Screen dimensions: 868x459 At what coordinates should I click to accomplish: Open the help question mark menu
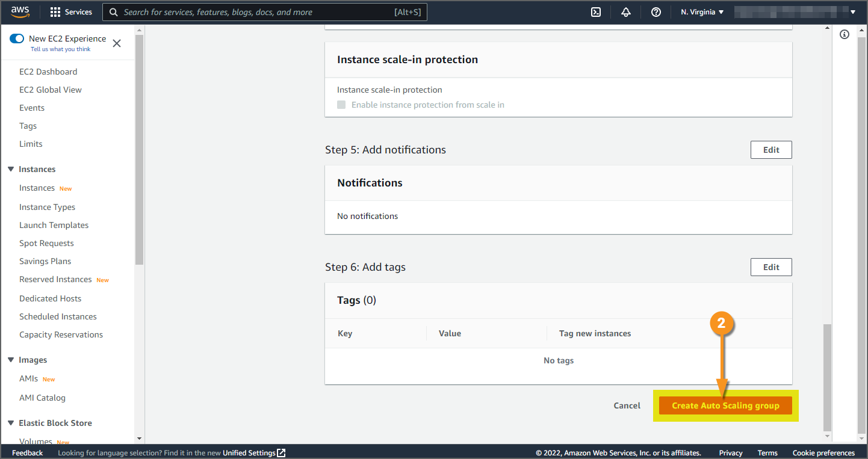(x=656, y=12)
